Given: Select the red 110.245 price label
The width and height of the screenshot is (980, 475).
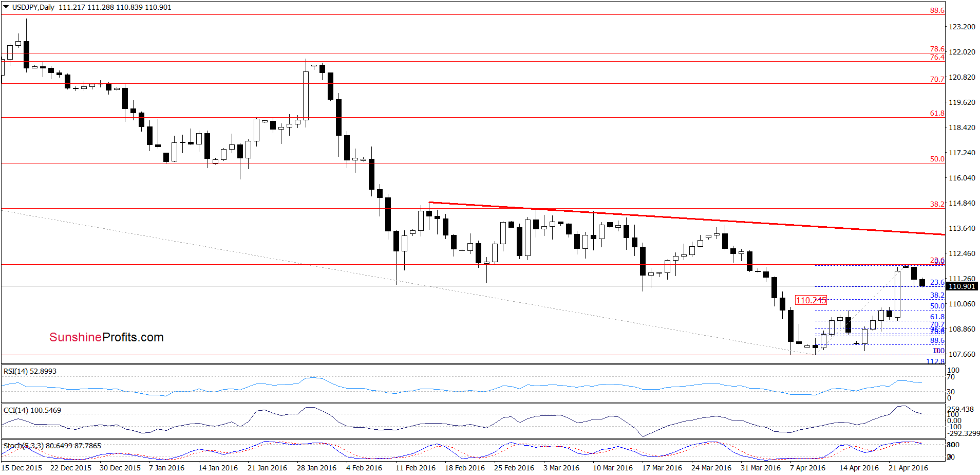Looking at the screenshot, I should coord(811,300).
